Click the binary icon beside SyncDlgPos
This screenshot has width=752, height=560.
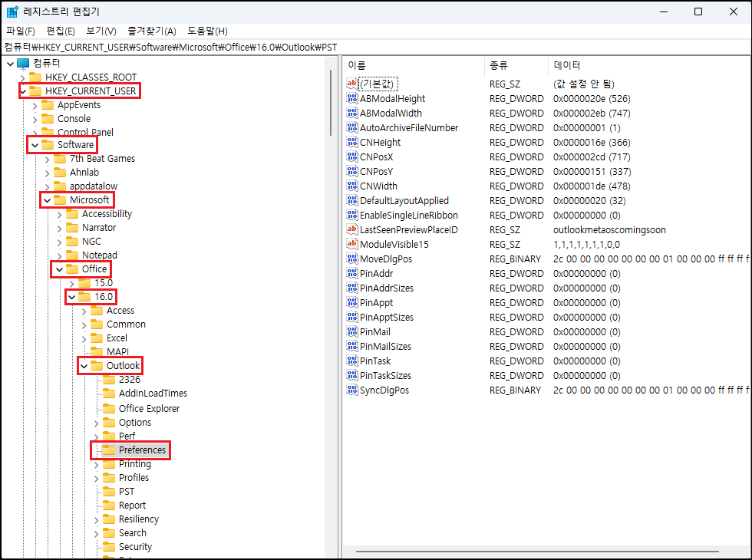pos(352,390)
